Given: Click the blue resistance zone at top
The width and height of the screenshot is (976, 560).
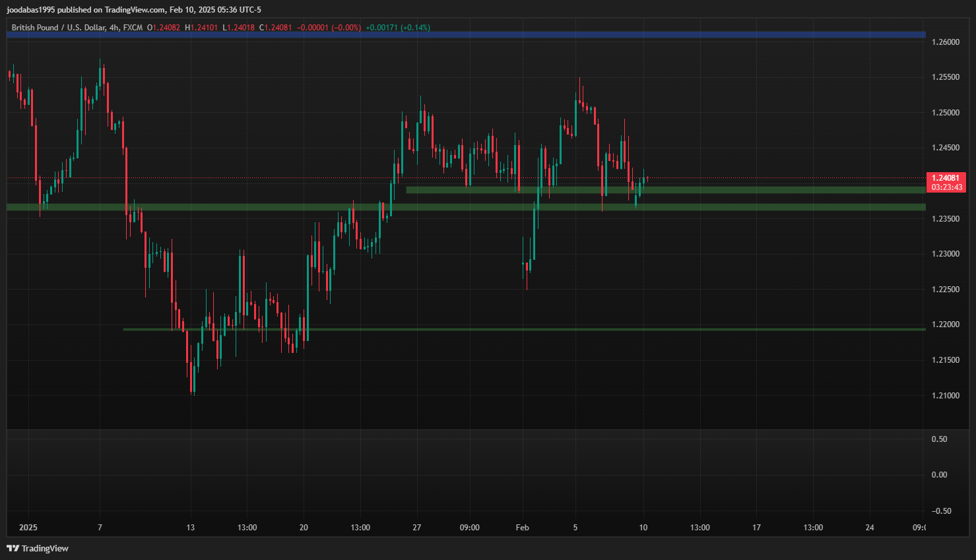Looking at the screenshot, I should (x=462, y=35).
